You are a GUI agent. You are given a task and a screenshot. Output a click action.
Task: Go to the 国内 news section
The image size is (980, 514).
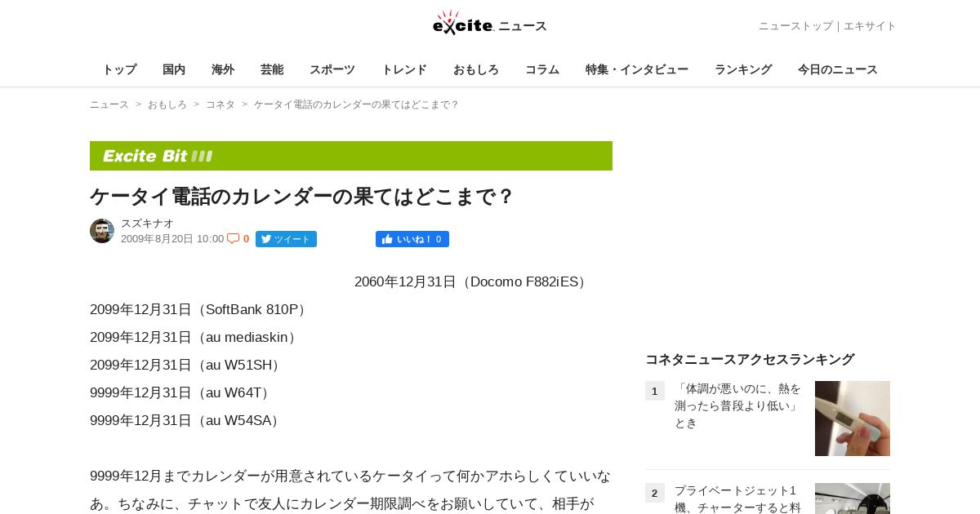point(174,69)
